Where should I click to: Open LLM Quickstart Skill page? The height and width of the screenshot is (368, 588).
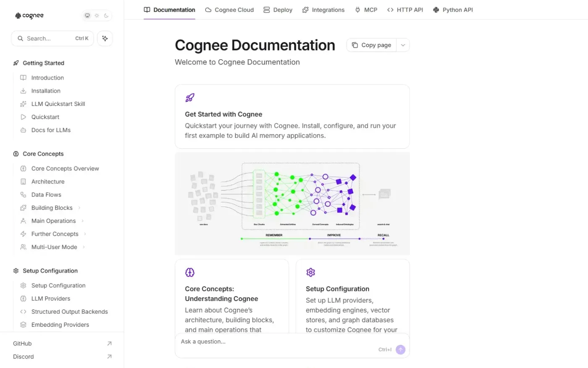point(58,104)
